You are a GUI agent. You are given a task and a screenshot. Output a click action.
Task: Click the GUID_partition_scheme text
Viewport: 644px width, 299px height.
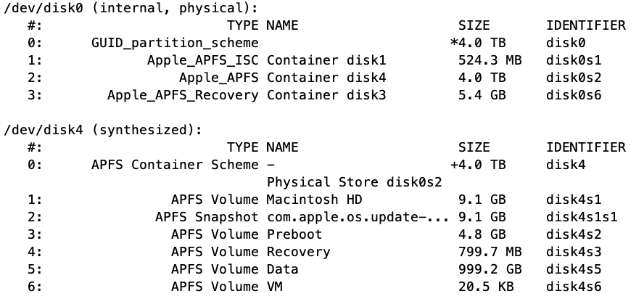coord(175,43)
